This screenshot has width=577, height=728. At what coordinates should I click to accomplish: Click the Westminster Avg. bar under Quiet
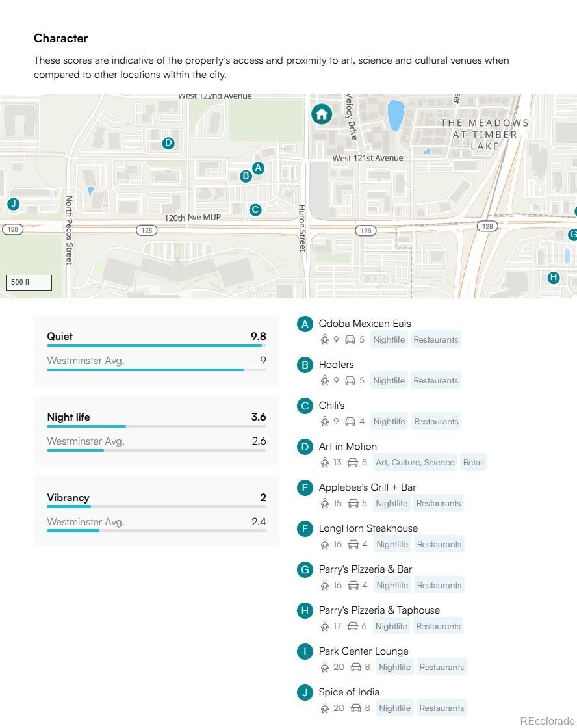[157, 370]
